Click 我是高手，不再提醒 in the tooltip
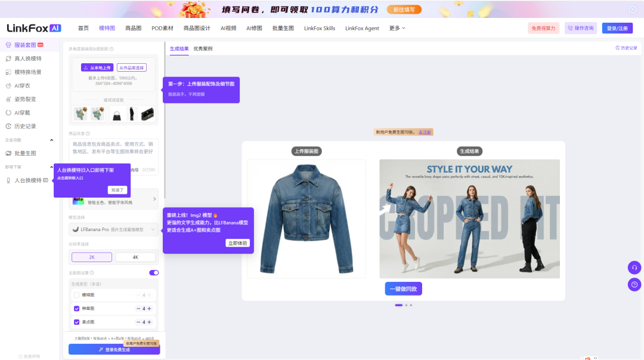The width and height of the screenshot is (644, 360). [186, 94]
